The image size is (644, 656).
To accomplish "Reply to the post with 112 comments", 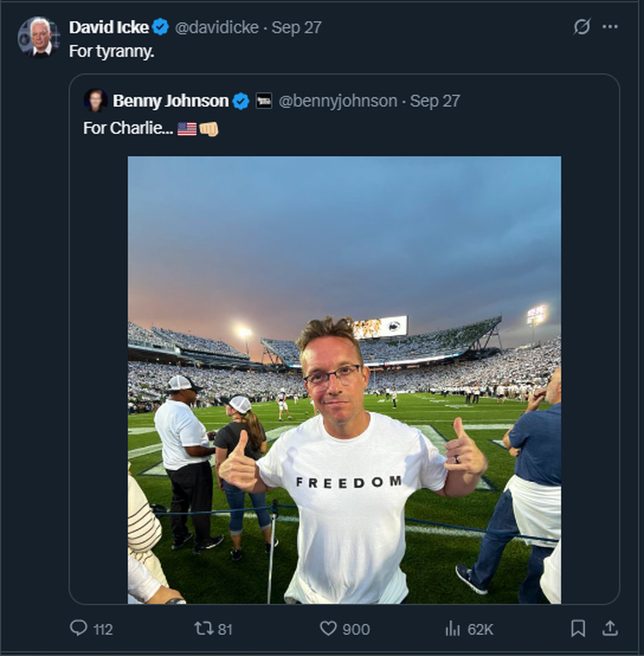I will pyautogui.click(x=79, y=628).
